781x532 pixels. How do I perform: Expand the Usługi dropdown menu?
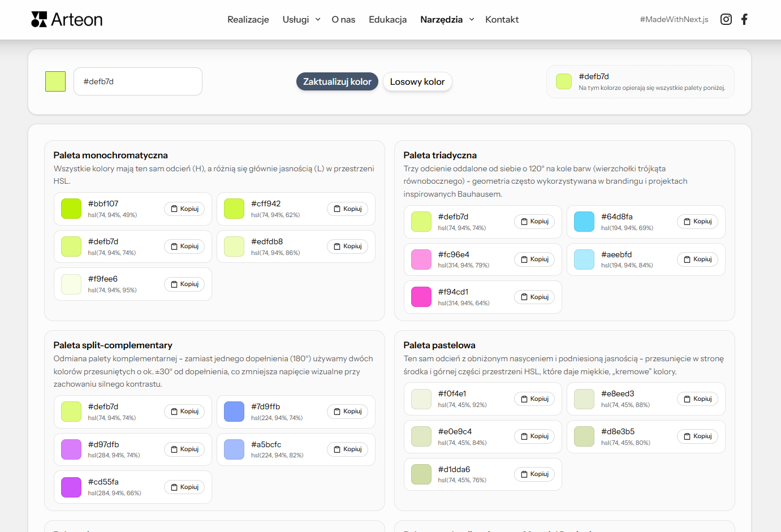tap(301, 19)
